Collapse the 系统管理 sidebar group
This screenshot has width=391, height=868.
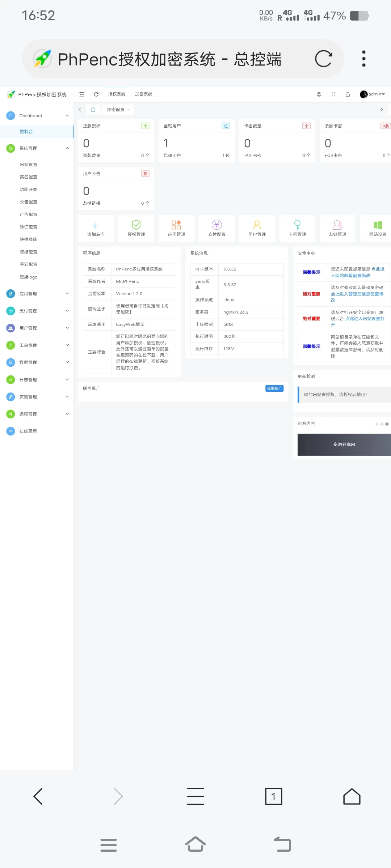(x=67, y=148)
